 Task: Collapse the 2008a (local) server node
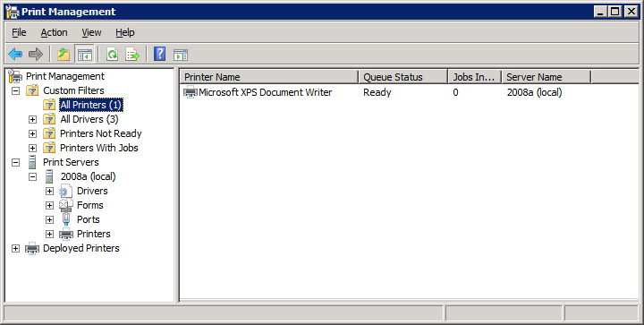tap(32, 176)
